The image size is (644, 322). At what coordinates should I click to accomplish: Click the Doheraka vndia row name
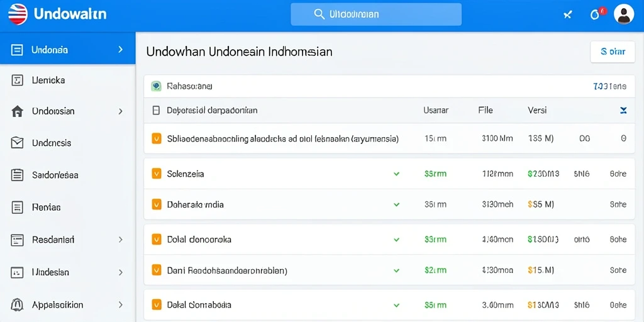tap(196, 204)
